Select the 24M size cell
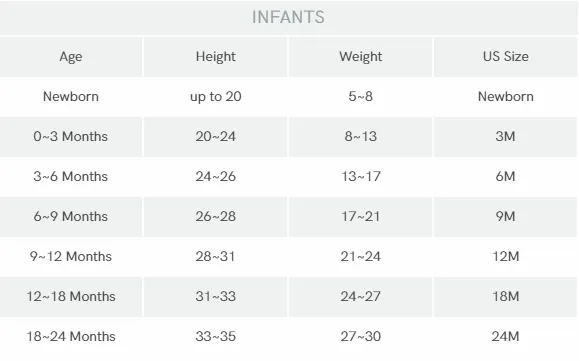This screenshot has width=579, height=361. (506, 337)
